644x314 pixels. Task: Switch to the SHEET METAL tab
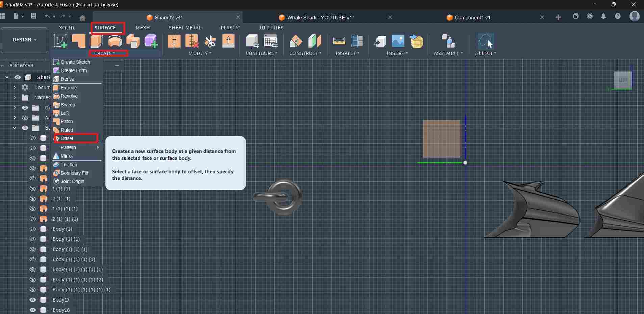tap(184, 28)
